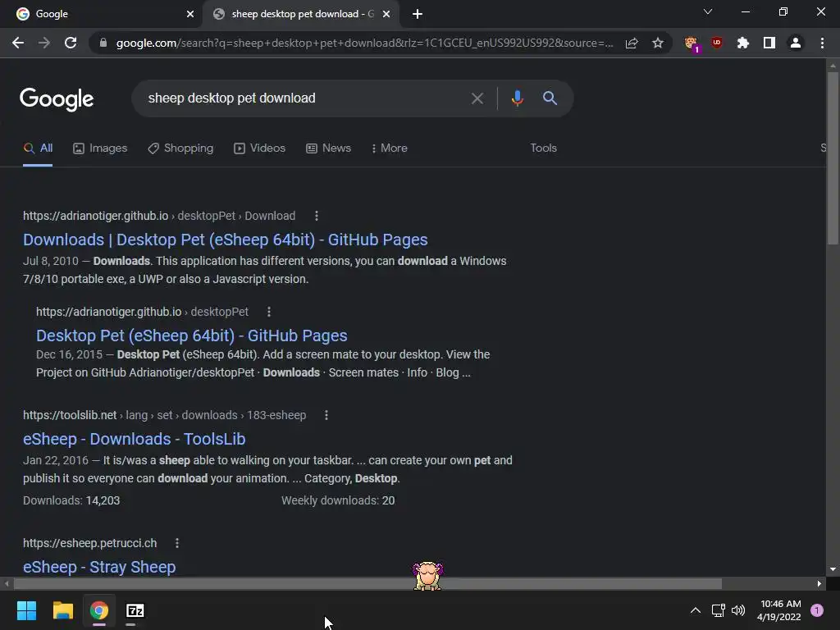
Task: Open eSheep - Stray Sheep link
Action: click(x=99, y=567)
